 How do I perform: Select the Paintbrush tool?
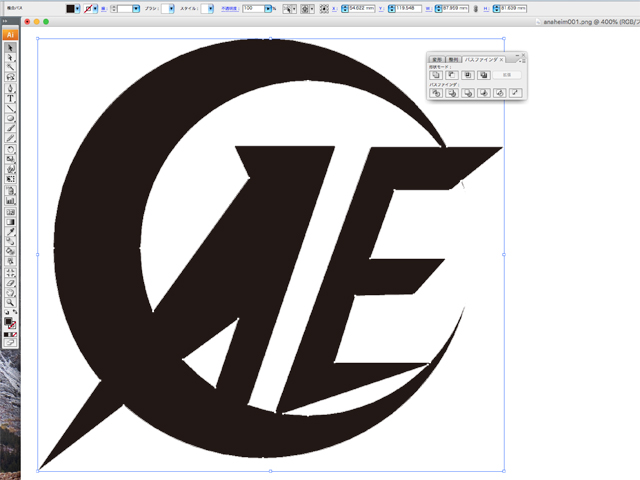click(10, 128)
